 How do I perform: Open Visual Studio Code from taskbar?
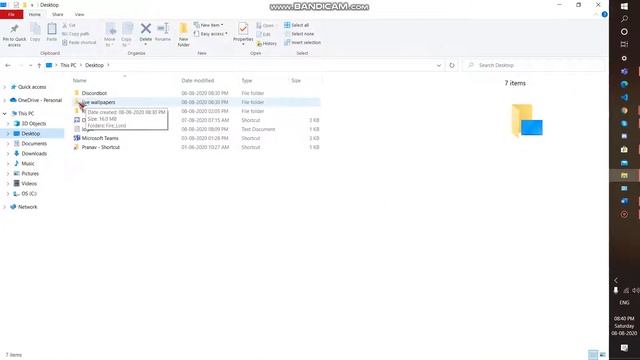pyautogui.click(x=624, y=98)
